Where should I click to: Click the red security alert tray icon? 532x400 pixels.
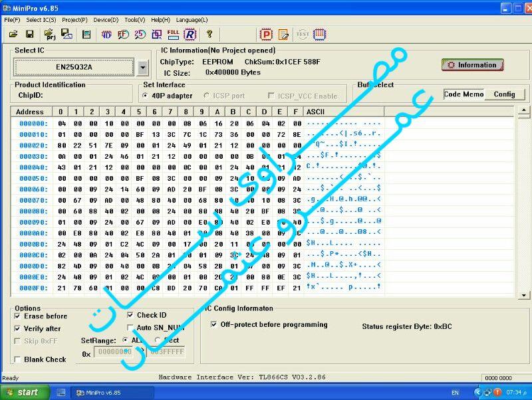pyautogui.click(x=497, y=392)
